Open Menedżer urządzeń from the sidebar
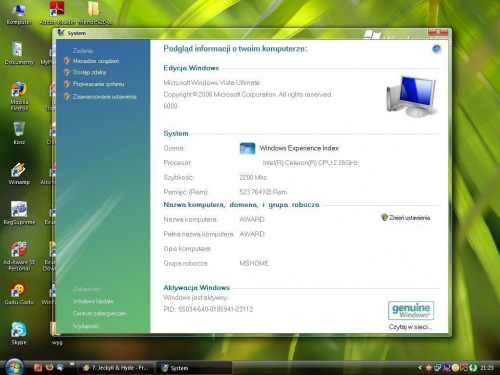Screen dimensions: 500x375 [x=96, y=61]
